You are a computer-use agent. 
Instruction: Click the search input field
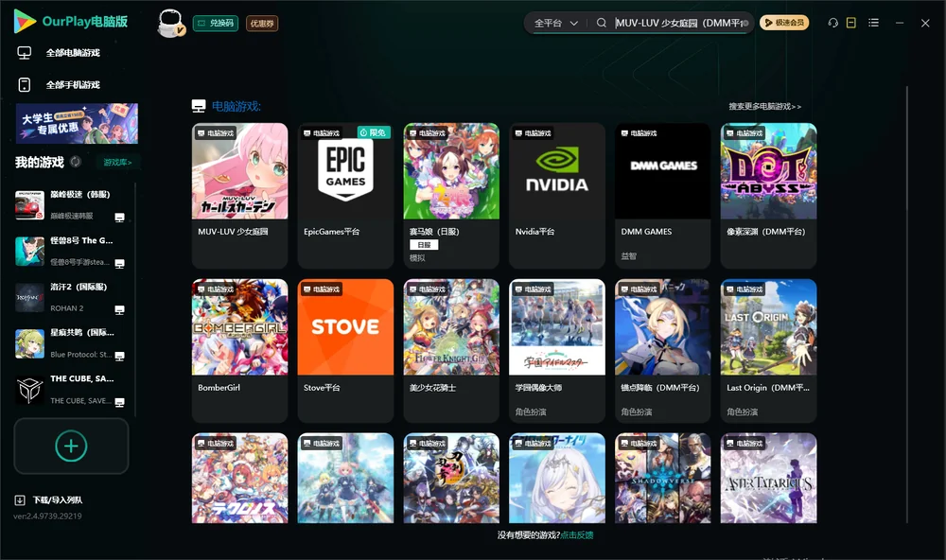[677, 23]
